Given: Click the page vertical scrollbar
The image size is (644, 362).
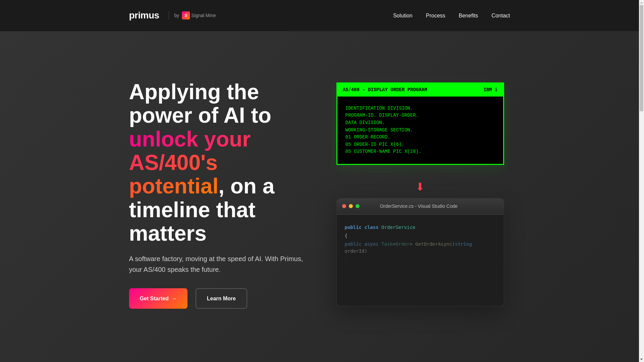Looking at the screenshot, I should (641, 181).
